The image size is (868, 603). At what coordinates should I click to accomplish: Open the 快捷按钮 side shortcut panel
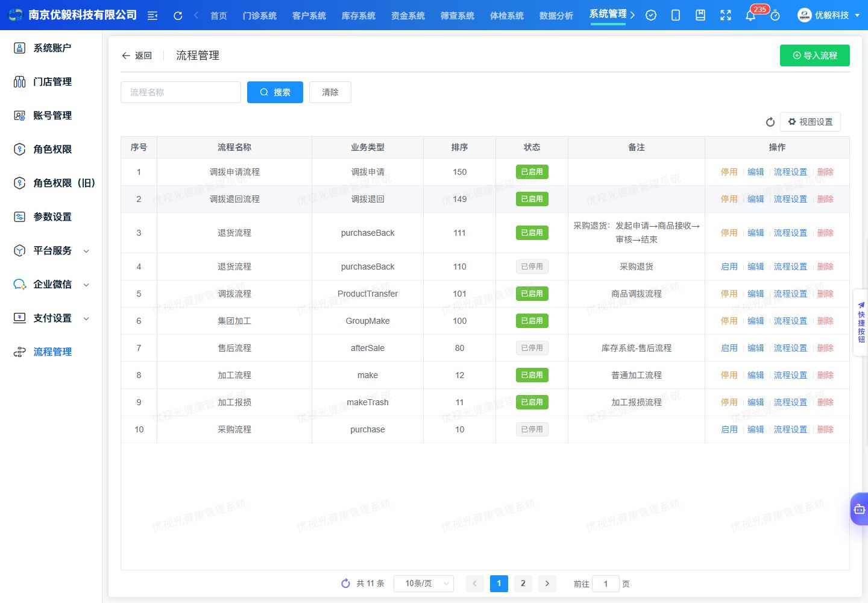[861, 323]
